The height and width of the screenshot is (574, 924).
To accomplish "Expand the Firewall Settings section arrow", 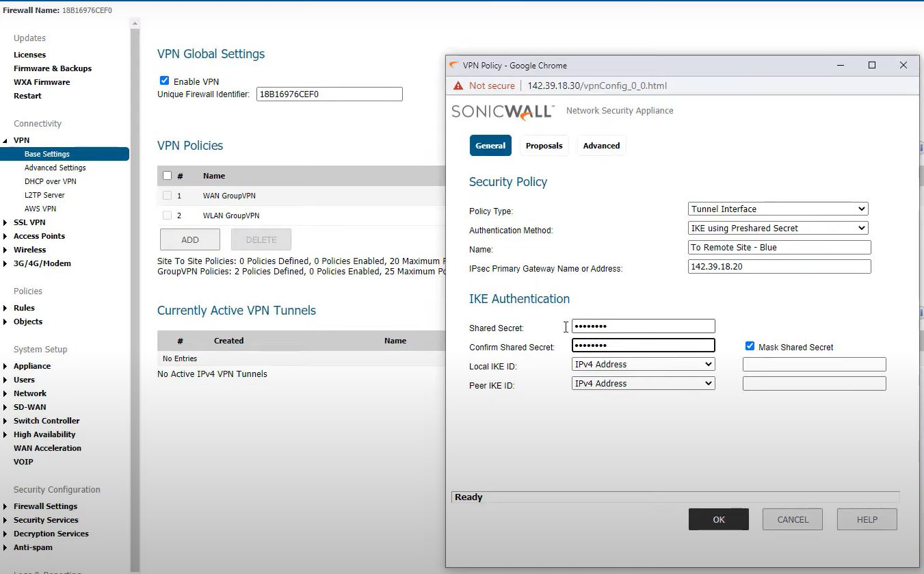I will pyautogui.click(x=6, y=506).
